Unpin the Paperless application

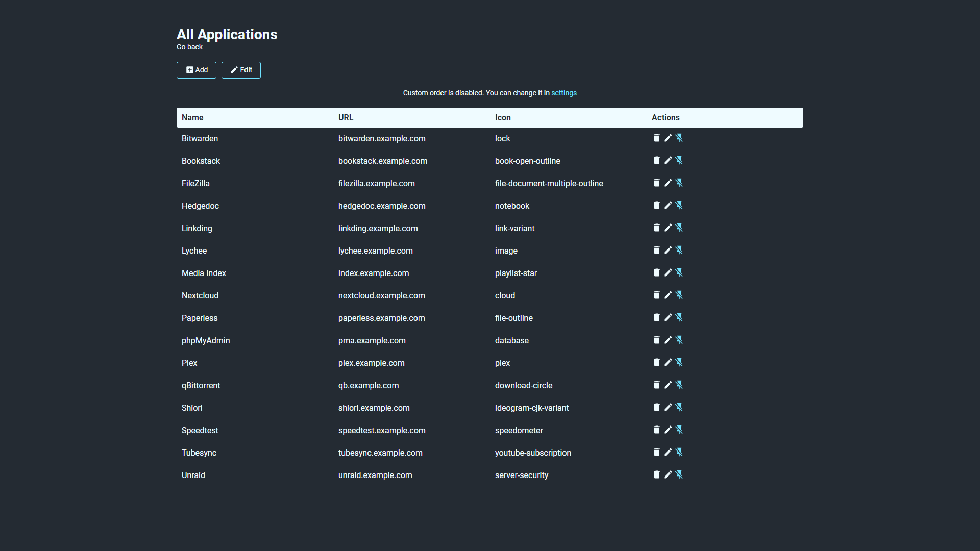click(679, 318)
